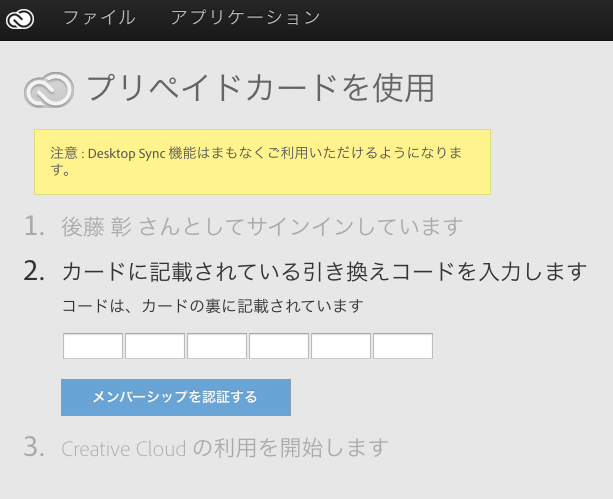Click step 2 heading カードに記載されている引き換えコードを入力します

coord(324,272)
